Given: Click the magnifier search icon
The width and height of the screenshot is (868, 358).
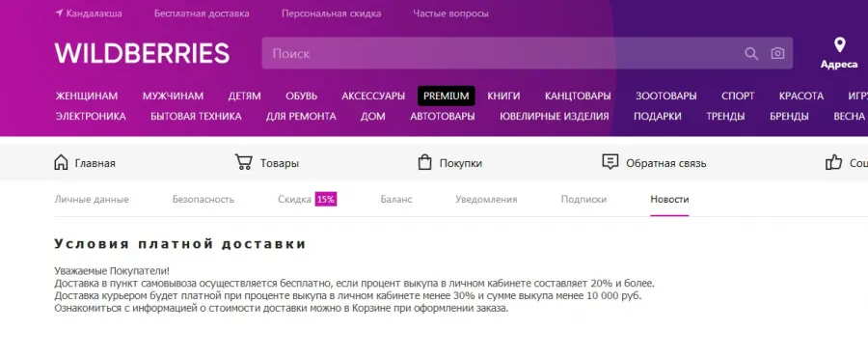Looking at the screenshot, I should click(x=751, y=53).
